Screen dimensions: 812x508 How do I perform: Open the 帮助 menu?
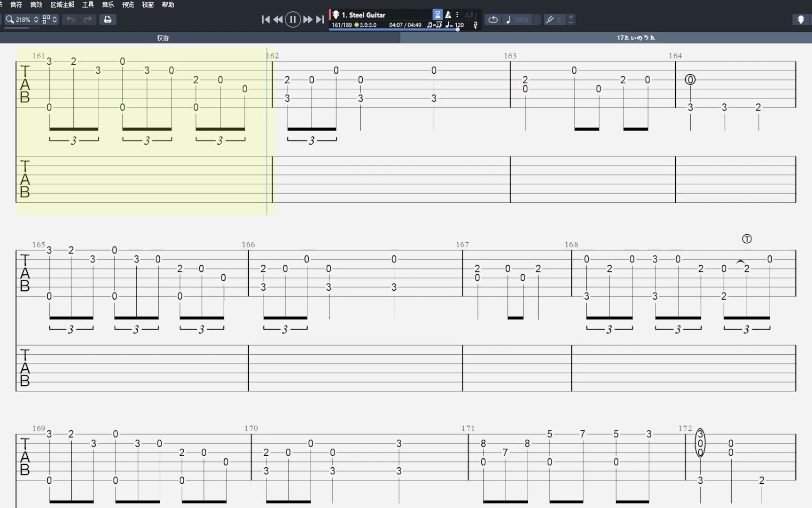tap(168, 5)
